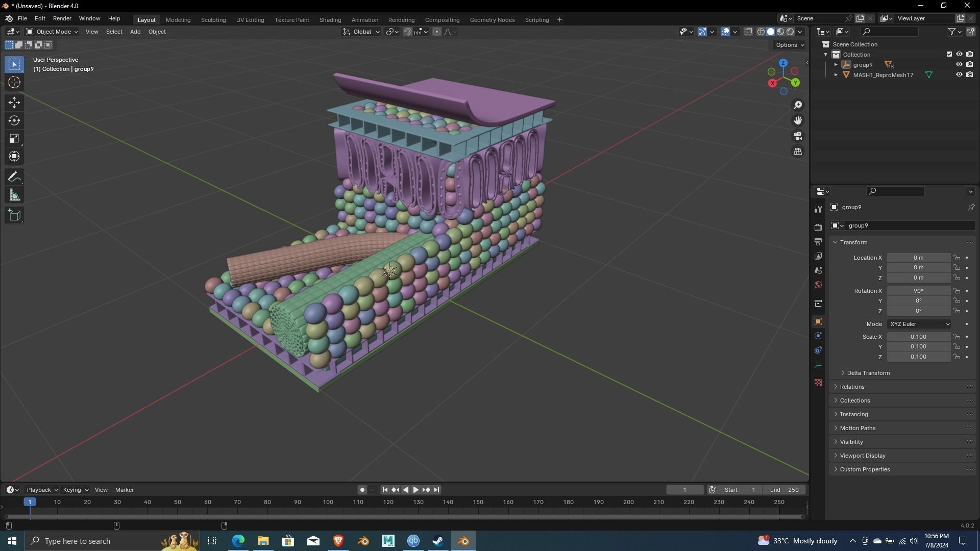Select the Move tool
The width and height of the screenshot is (980, 551).
[x=14, y=103]
